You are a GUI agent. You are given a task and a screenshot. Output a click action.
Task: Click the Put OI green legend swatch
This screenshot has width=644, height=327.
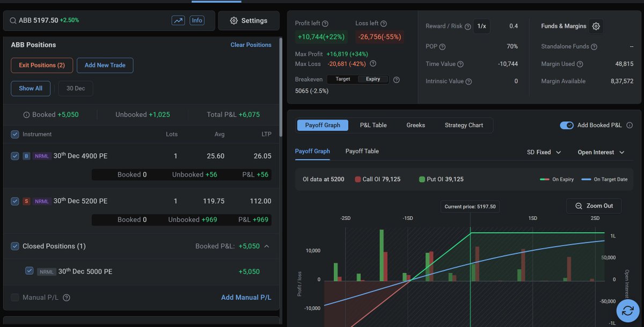[x=422, y=179]
